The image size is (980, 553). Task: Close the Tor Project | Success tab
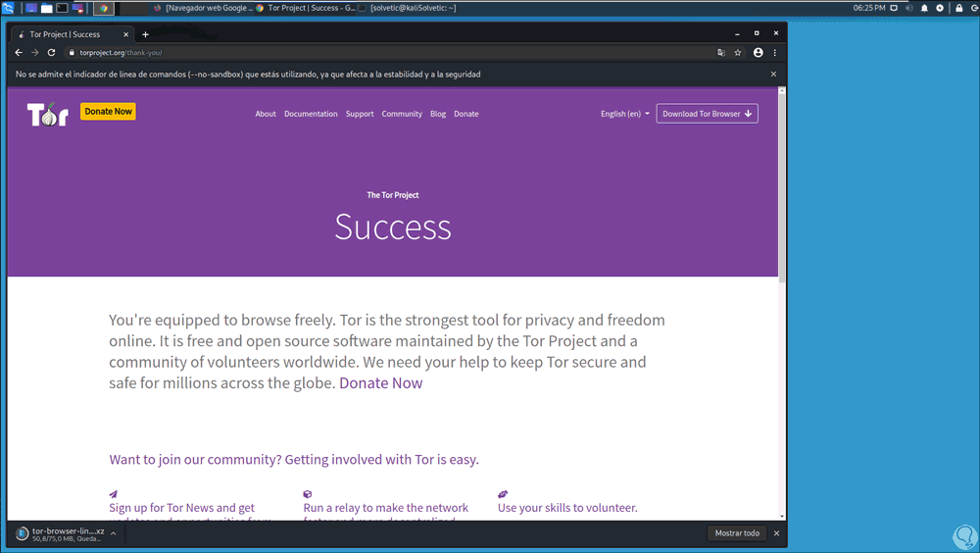click(125, 34)
